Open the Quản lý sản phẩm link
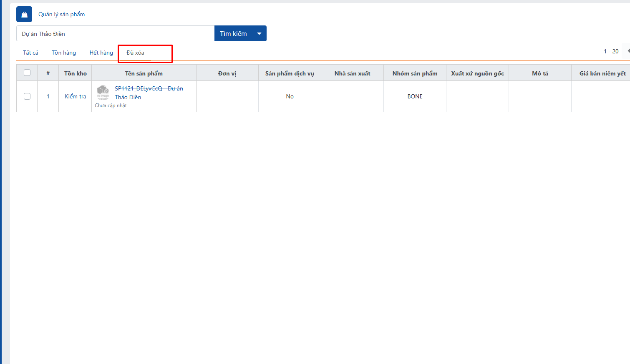The height and width of the screenshot is (364, 630). [x=61, y=15]
